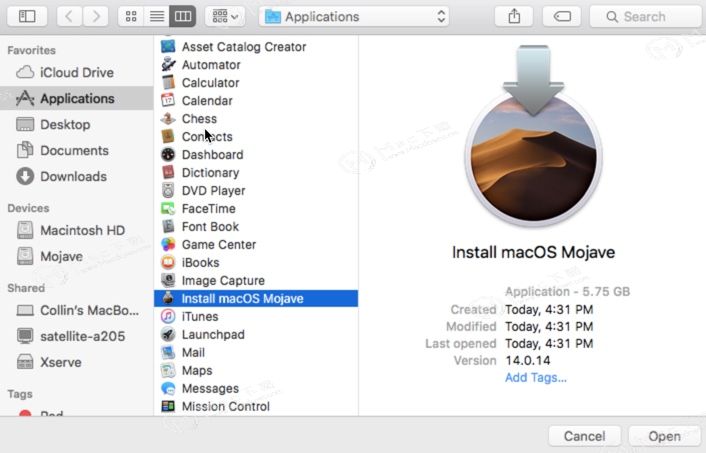Image resolution: width=706 pixels, height=453 pixels.
Task: Click the Mail app icon
Action: coord(168,353)
